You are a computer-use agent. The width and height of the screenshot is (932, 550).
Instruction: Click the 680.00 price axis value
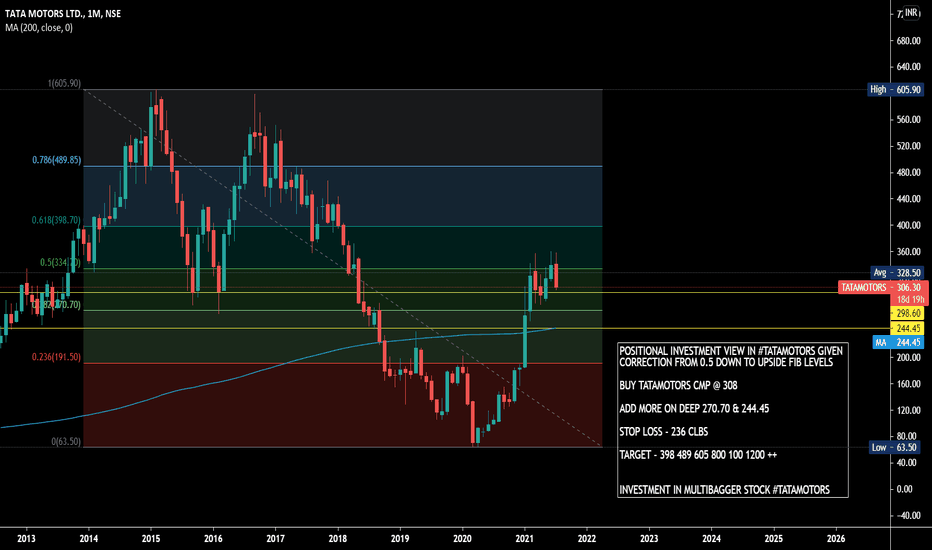(908, 40)
